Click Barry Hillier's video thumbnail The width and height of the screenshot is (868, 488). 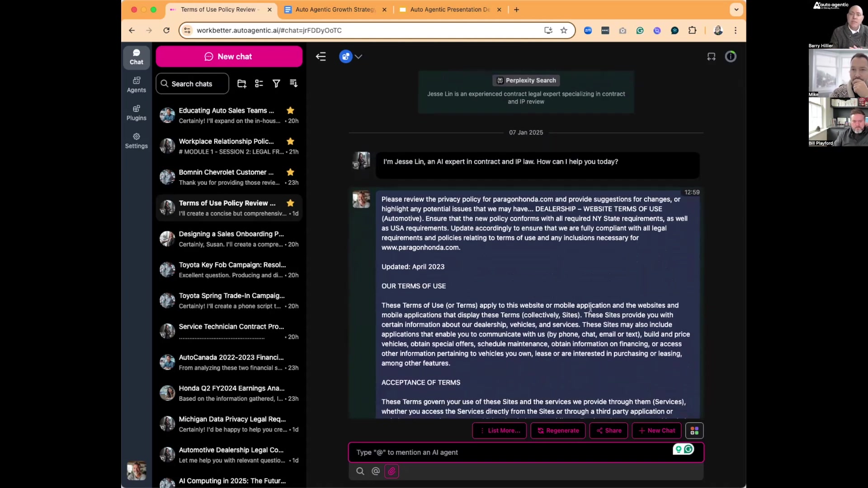click(x=838, y=24)
